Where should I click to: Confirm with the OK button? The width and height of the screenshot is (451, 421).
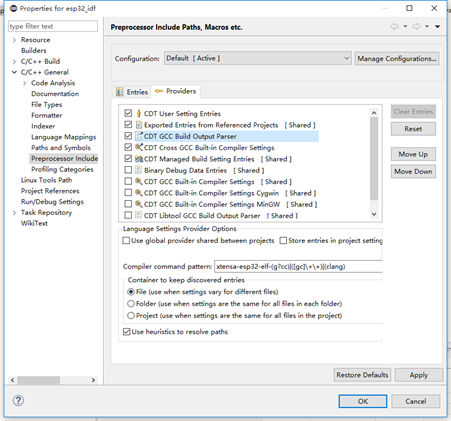tap(363, 401)
